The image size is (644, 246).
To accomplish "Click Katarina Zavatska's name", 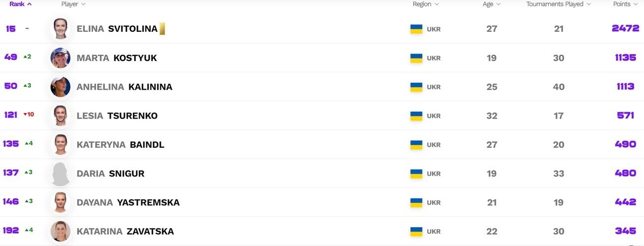I will [x=125, y=232].
